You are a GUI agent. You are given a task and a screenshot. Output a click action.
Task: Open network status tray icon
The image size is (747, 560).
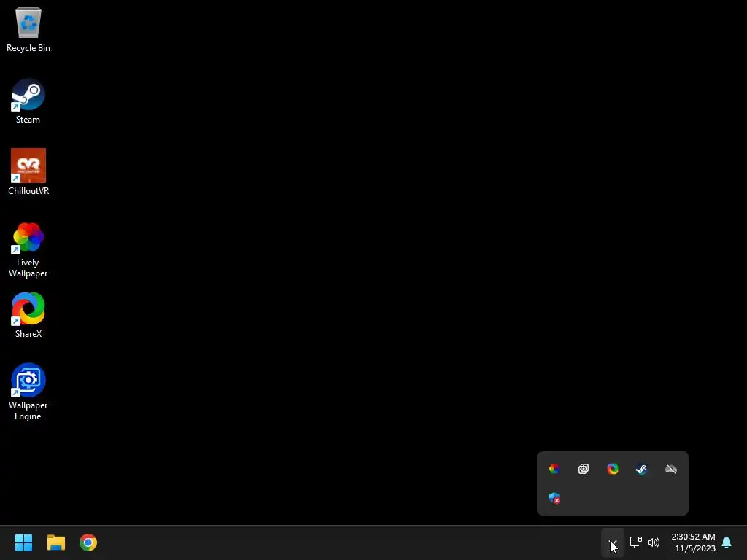point(635,542)
